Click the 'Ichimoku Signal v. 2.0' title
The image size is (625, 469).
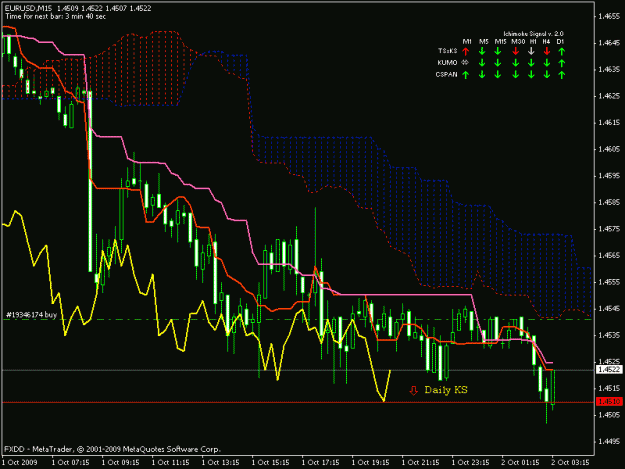coord(533,34)
